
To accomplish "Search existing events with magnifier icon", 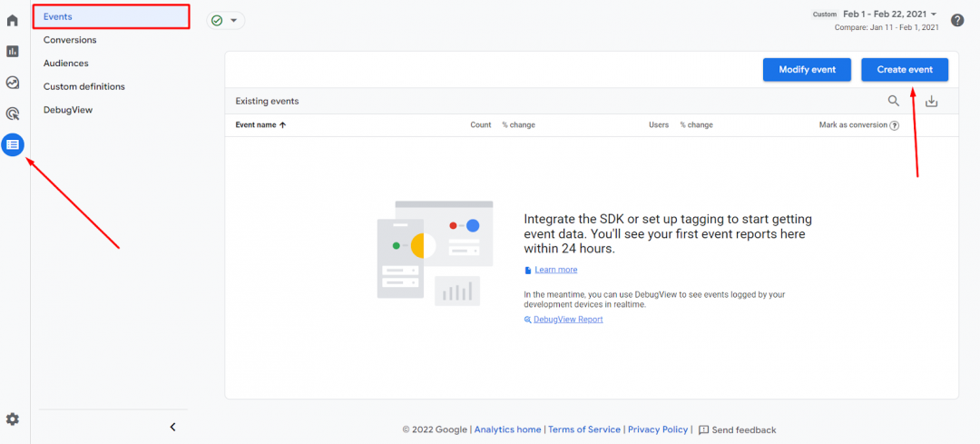I will point(894,101).
